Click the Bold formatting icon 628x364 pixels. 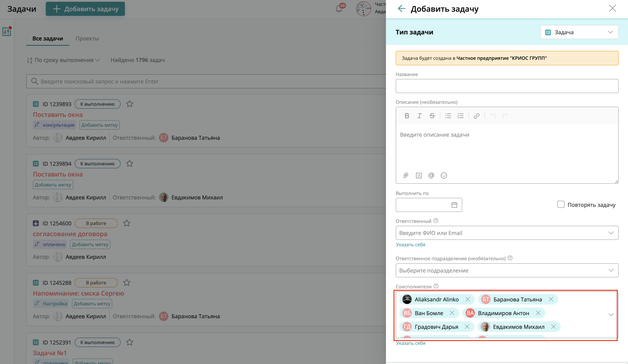coord(407,116)
